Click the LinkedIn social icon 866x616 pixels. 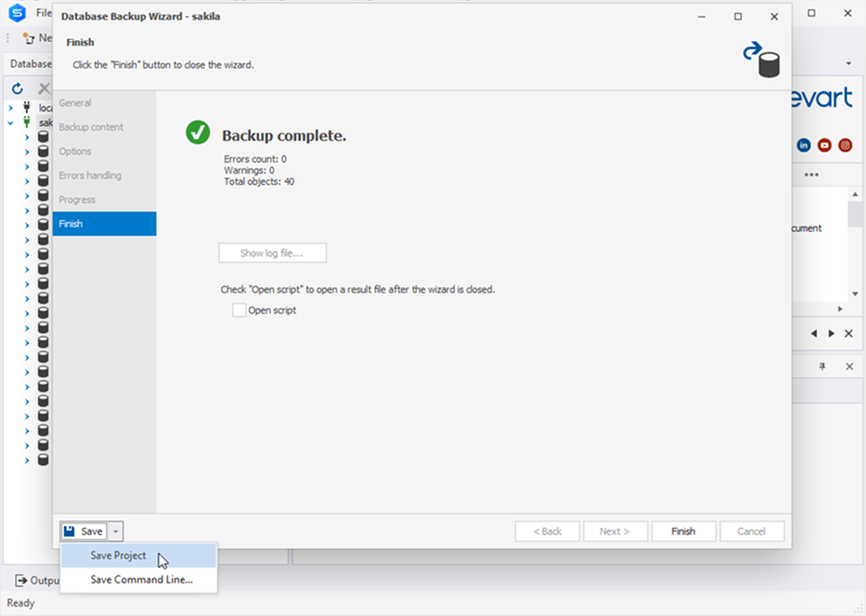point(804,145)
